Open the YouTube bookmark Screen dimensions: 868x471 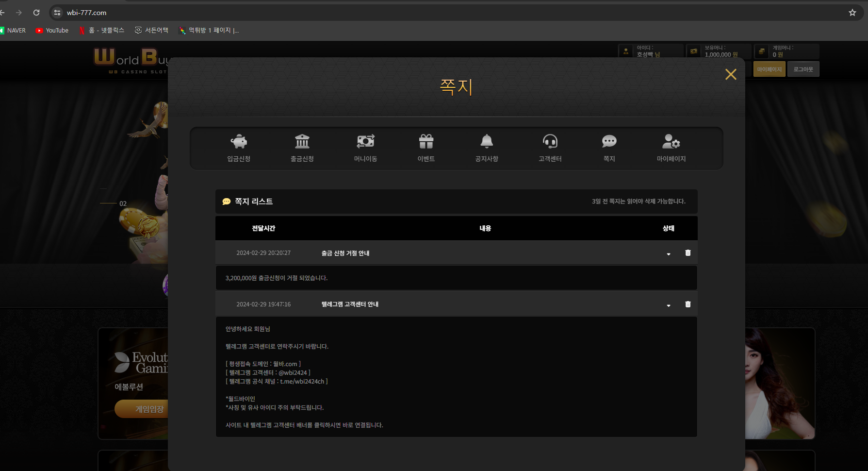pos(52,31)
